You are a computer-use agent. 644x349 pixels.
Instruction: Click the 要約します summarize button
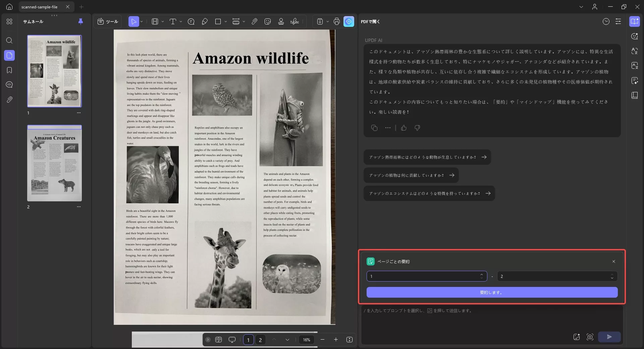pos(492,292)
